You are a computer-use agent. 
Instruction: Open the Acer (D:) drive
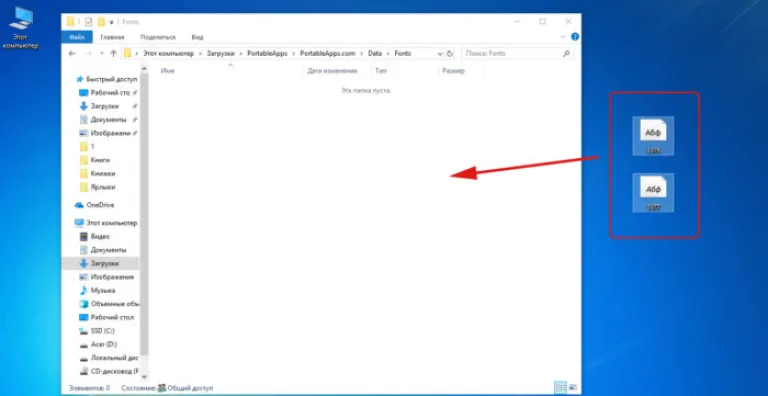[98, 344]
